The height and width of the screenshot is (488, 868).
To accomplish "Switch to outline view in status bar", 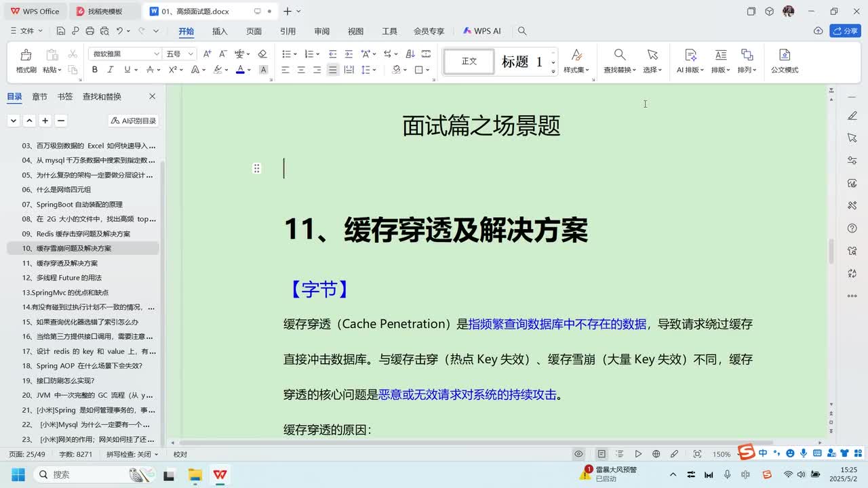I will point(620,454).
